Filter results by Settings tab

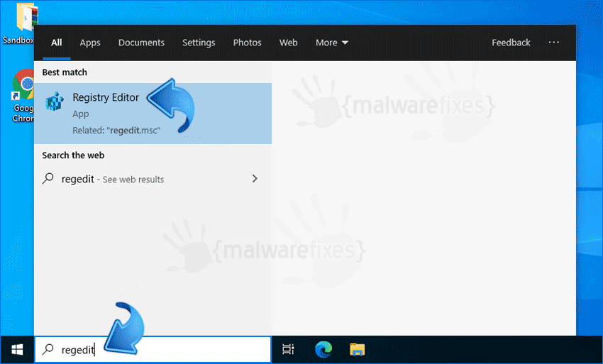point(199,43)
